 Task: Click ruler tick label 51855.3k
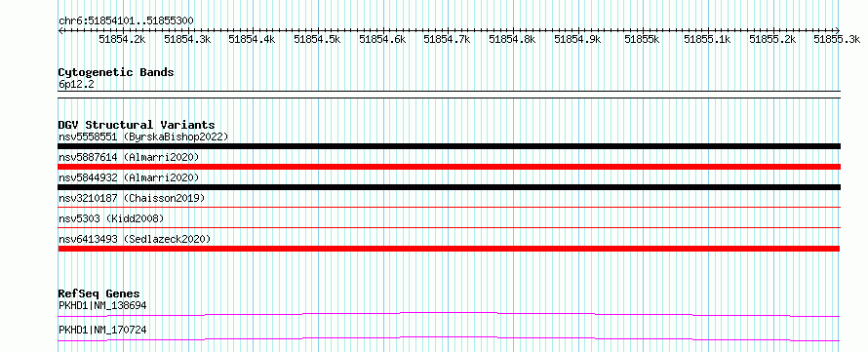point(837,39)
